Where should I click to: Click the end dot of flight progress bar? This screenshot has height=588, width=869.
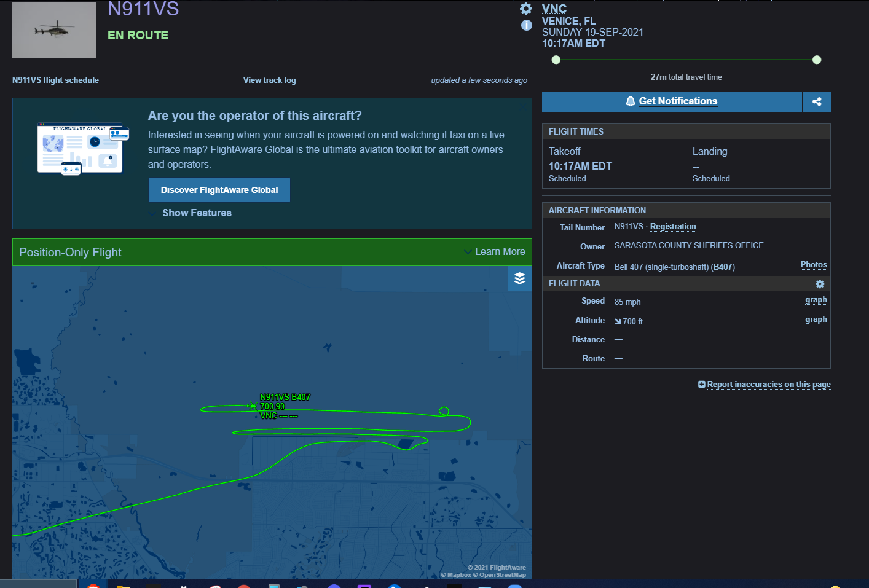tap(817, 60)
